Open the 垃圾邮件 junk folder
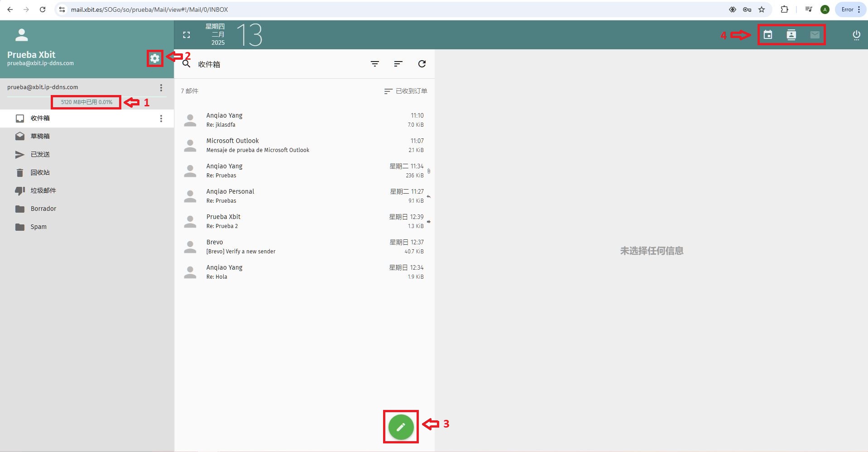868x452 pixels. point(87,190)
